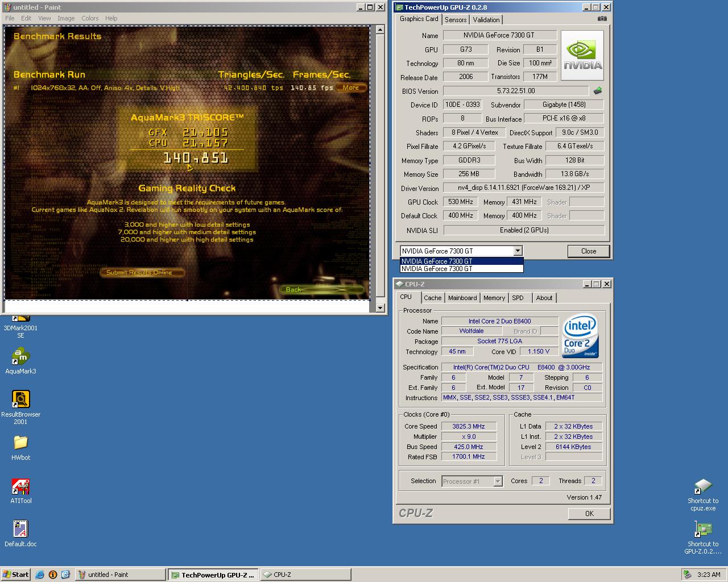
Task: Click the Level 2 cache 6144 KBytes value
Action: point(573,447)
